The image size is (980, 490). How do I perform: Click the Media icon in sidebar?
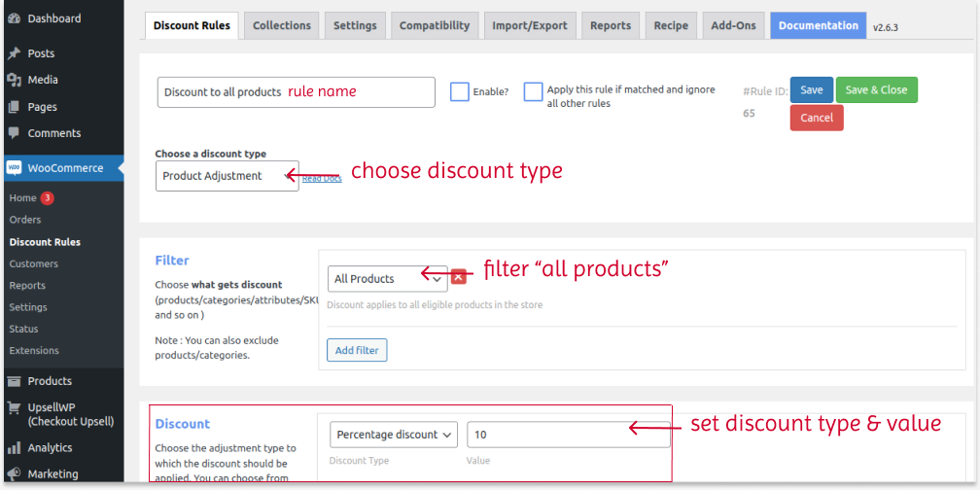point(14,80)
